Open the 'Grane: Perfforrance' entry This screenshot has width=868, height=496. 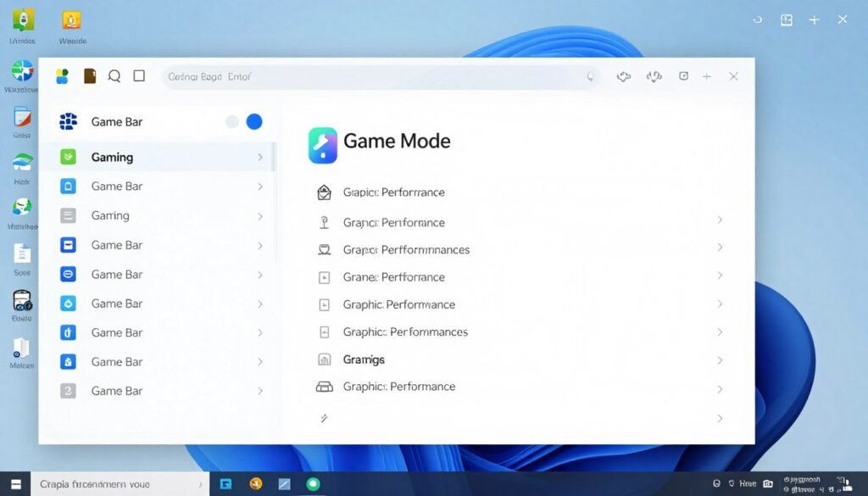tap(393, 277)
